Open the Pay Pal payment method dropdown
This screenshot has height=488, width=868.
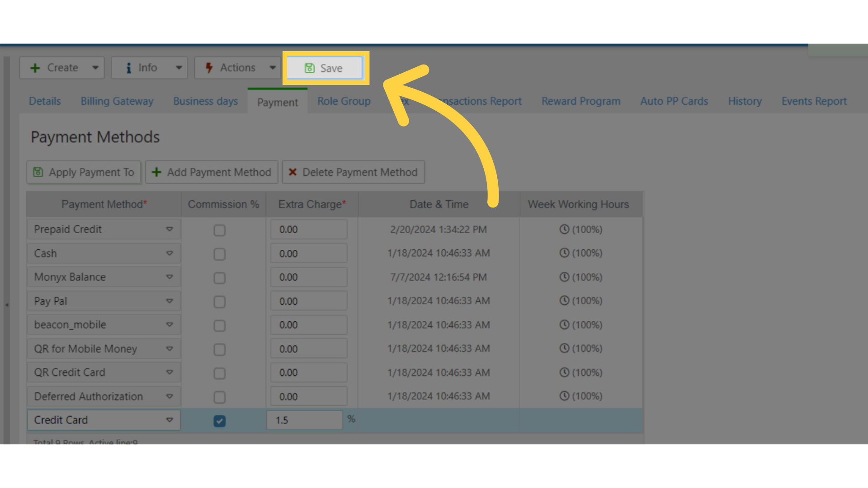tap(170, 301)
